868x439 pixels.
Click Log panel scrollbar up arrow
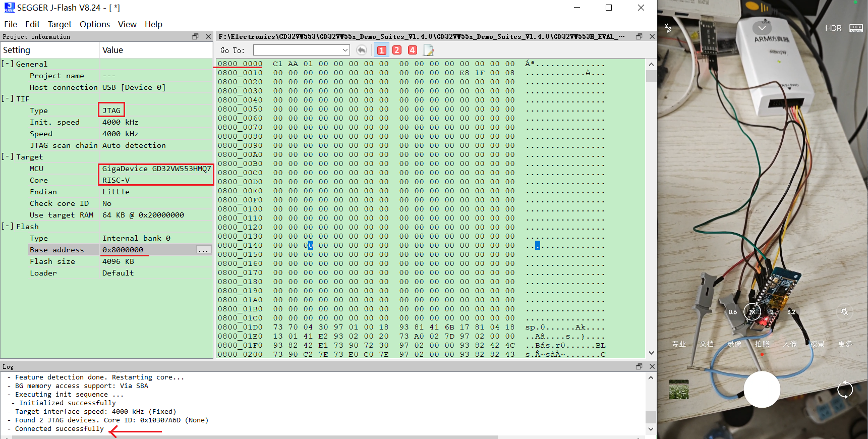click(x=651, y=377)
